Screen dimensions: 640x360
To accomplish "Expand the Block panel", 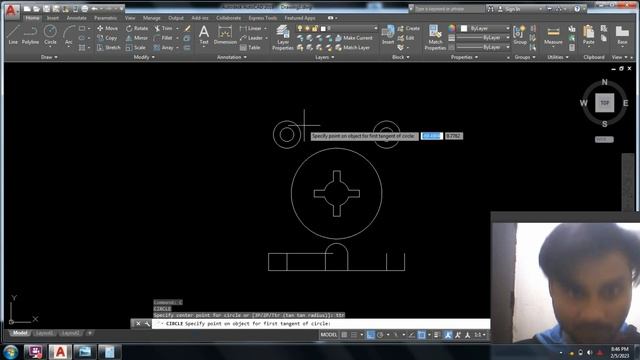I will (400, 57).
